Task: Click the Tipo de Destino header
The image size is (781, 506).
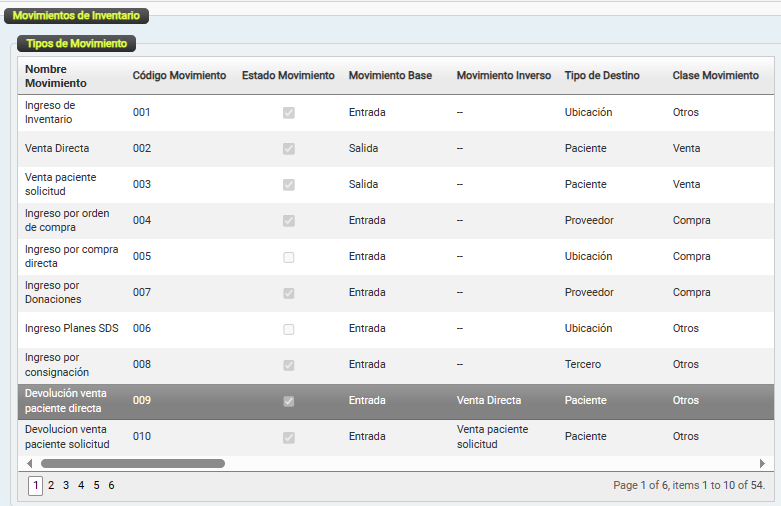Action: 602,76
